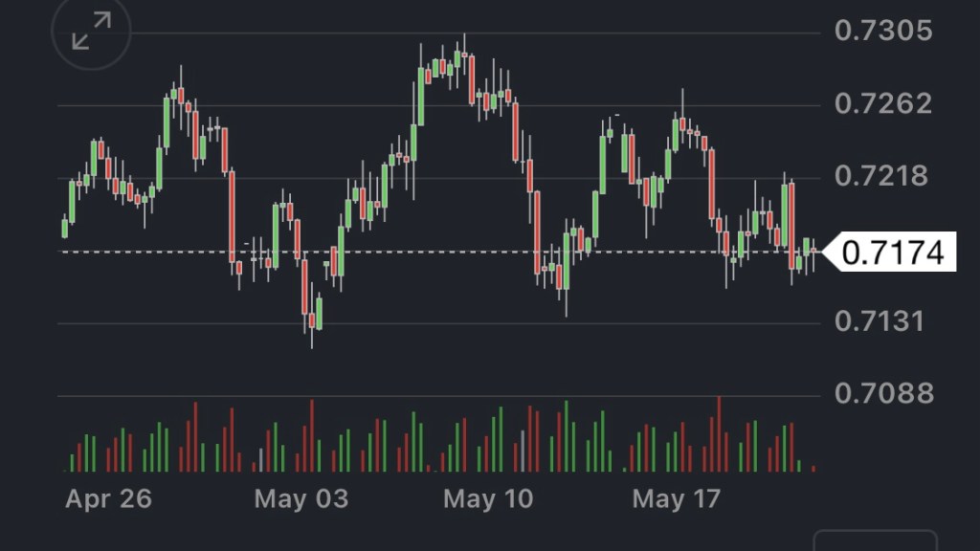Tap the 0.7218 price axis label

coord(883,176)
